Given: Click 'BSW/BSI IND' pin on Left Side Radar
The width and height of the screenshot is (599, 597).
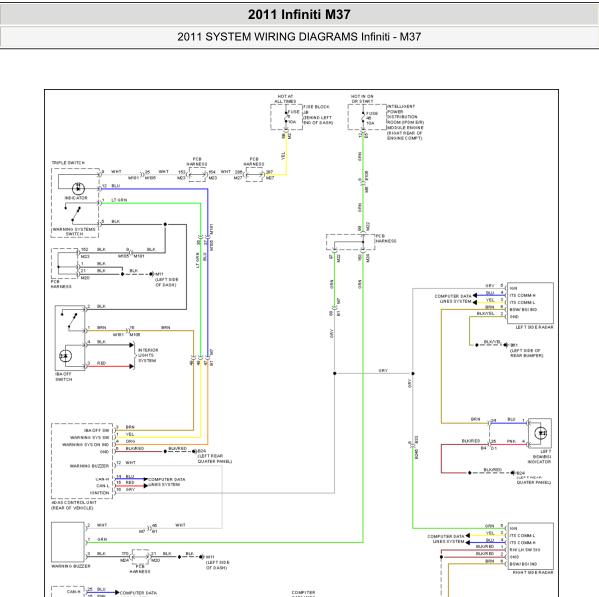Looking at the screenshot, I should click(523, 309).
